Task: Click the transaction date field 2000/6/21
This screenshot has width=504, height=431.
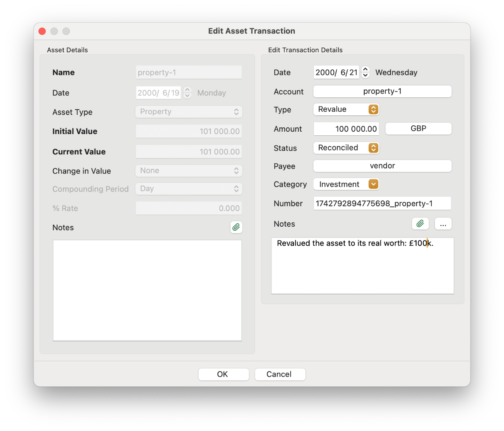Action: click(336, 72)
